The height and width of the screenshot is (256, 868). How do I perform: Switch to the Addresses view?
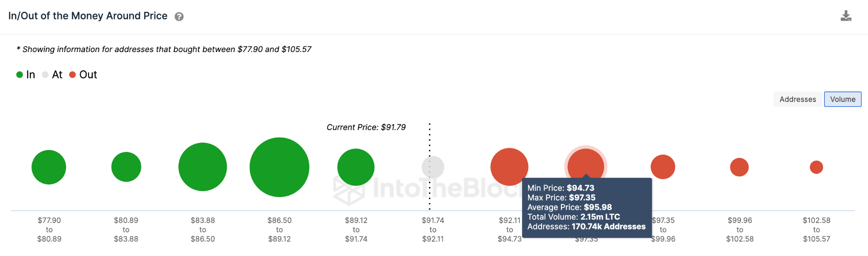tap(798, 99)
